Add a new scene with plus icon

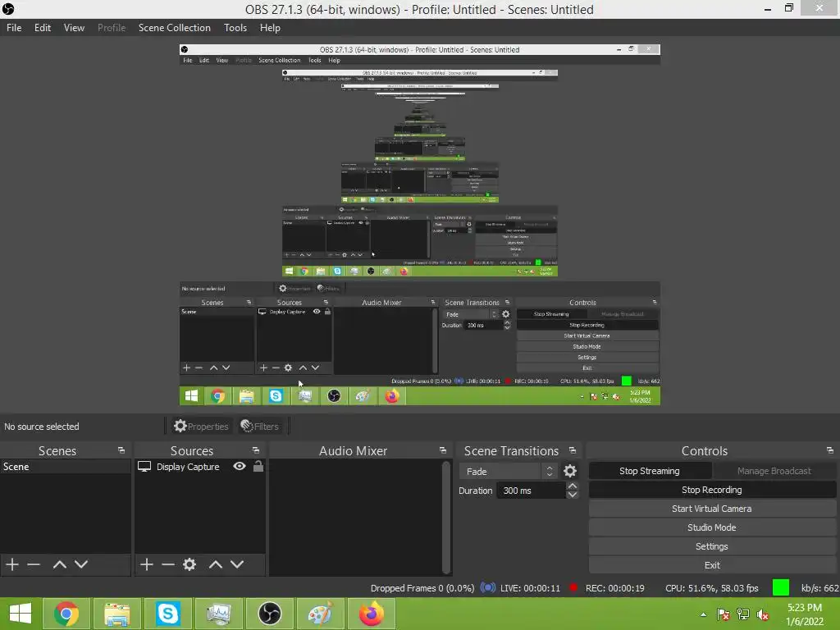[x=12, y=564]
